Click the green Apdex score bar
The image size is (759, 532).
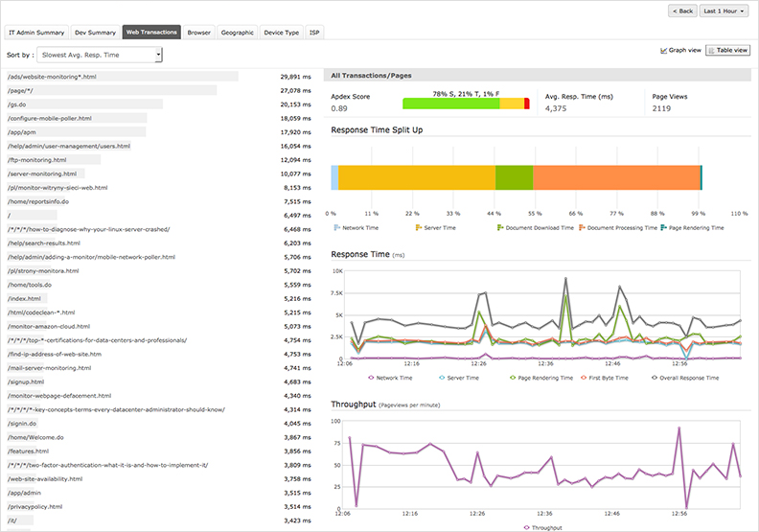click(450, 103)
